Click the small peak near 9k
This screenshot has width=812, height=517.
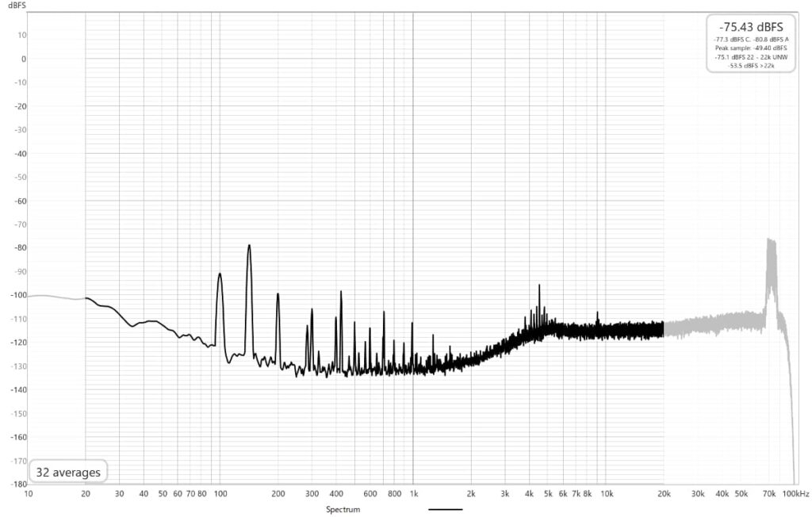click(598, 315)
